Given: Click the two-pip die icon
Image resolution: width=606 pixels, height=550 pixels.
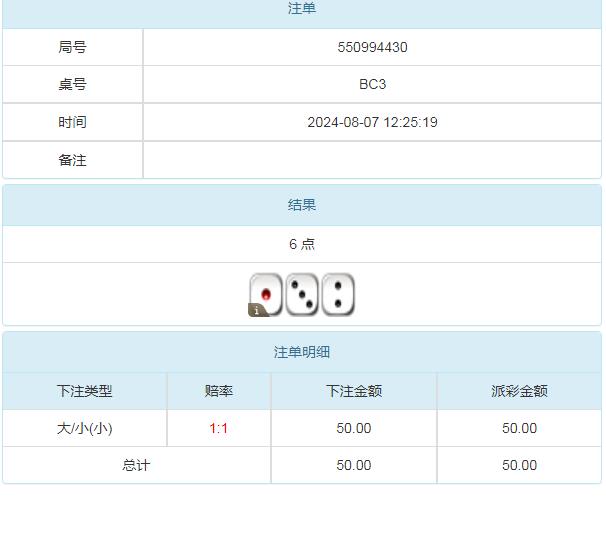Looking at the screenshot, I should click(x=338, y=294).
